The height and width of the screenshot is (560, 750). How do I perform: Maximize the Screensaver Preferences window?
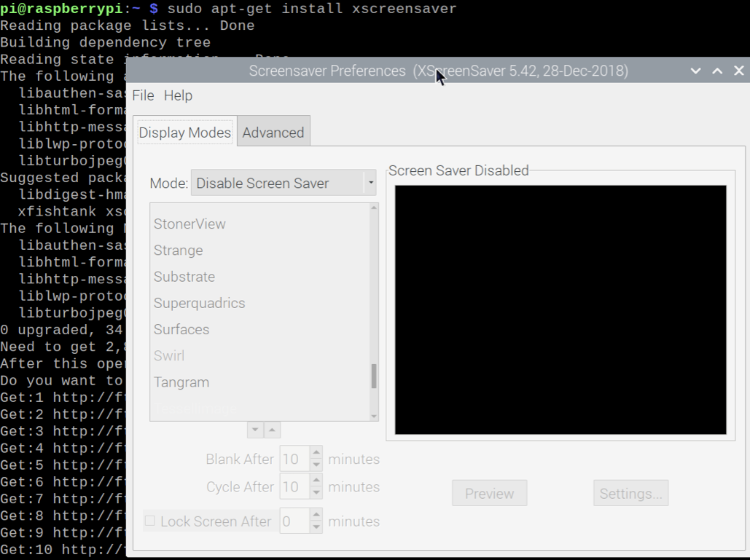pos(717,71)
